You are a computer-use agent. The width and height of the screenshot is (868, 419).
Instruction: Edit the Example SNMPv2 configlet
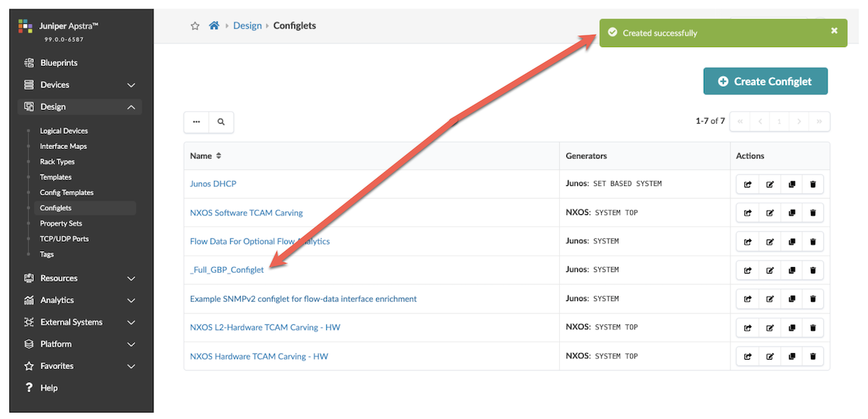point(770,299)
